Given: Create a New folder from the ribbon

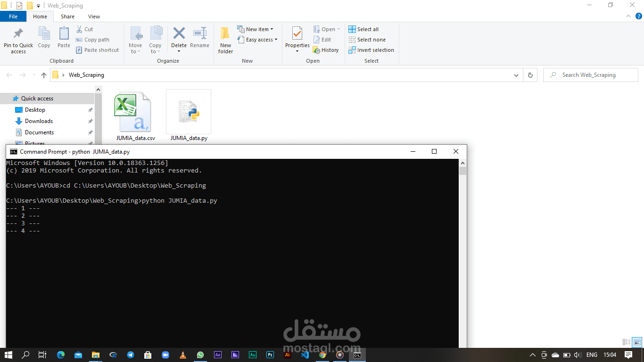Looking at the screenshot, I should point(225,40).
